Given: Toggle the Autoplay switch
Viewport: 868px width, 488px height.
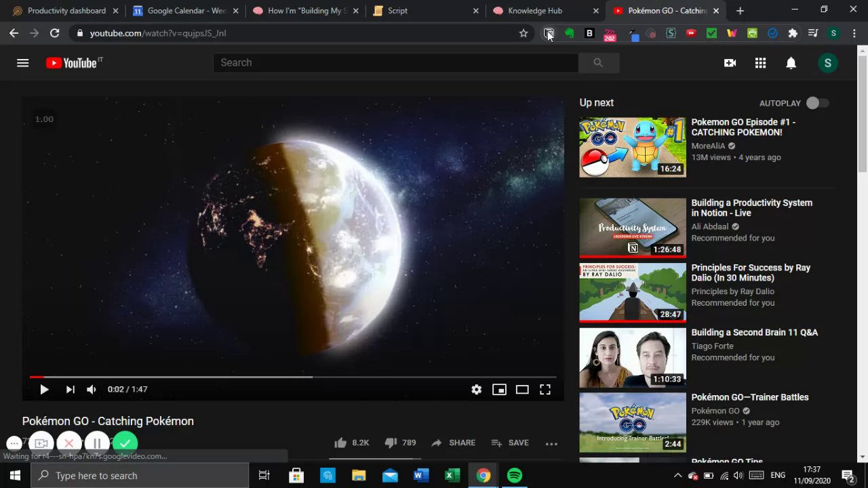Looking at the screenshot, I should pyautogui.click(x=817, y=103).
